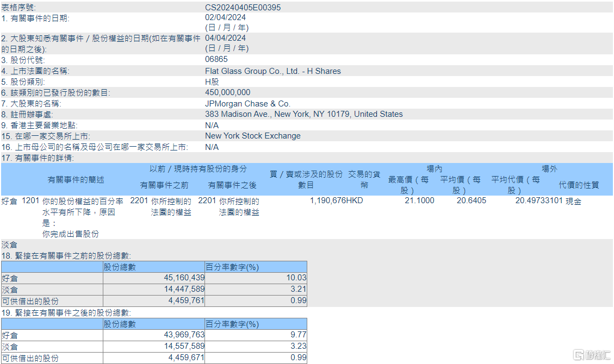Select event code 1201

click(x=30, y=200)
